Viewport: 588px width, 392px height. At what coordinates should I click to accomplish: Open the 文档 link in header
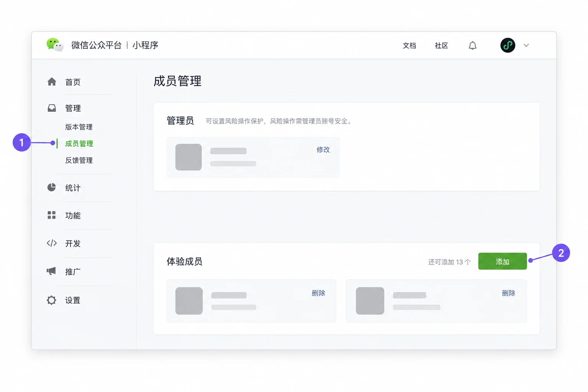point(409,46)
